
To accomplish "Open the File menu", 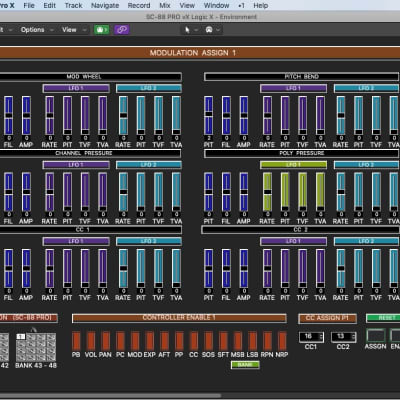I will click(29, 6).
